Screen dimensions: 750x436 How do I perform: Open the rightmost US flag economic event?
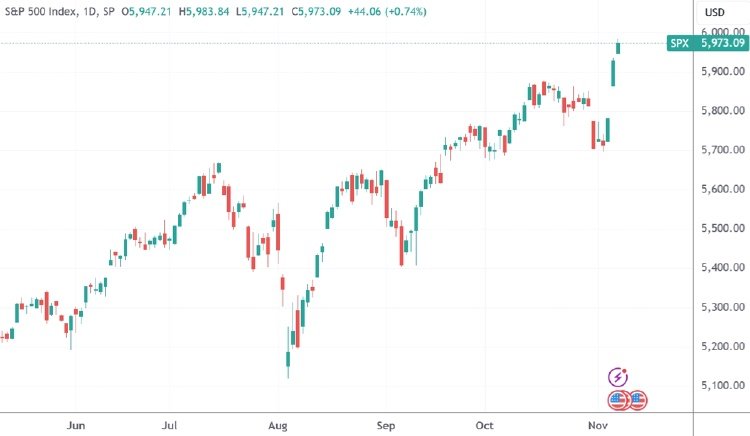point(638,400)
